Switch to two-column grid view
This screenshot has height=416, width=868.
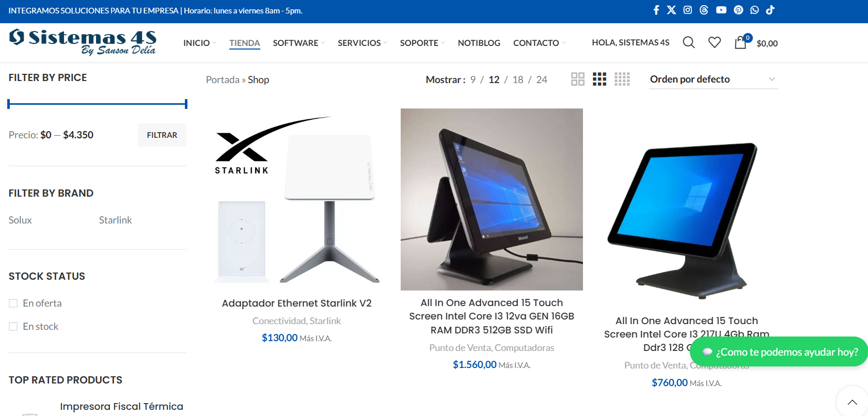point(578,79)
